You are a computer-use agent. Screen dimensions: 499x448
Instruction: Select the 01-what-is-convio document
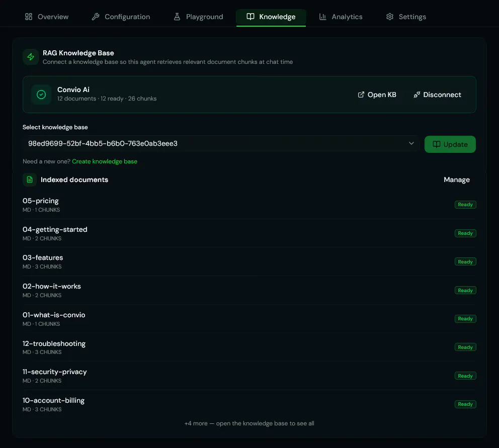point(249,319)
